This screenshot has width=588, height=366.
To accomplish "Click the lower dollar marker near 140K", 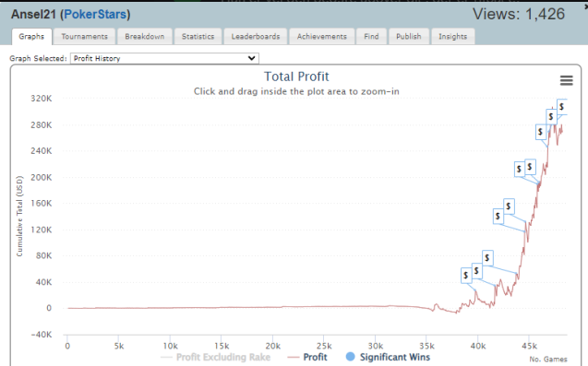I will point(498,216).
